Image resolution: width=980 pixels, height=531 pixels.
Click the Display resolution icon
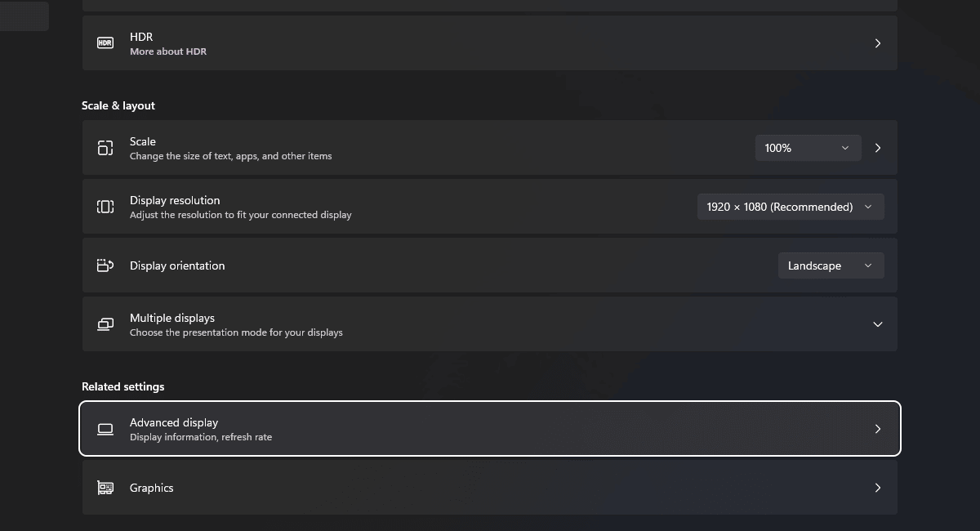(x=105, y=207)
